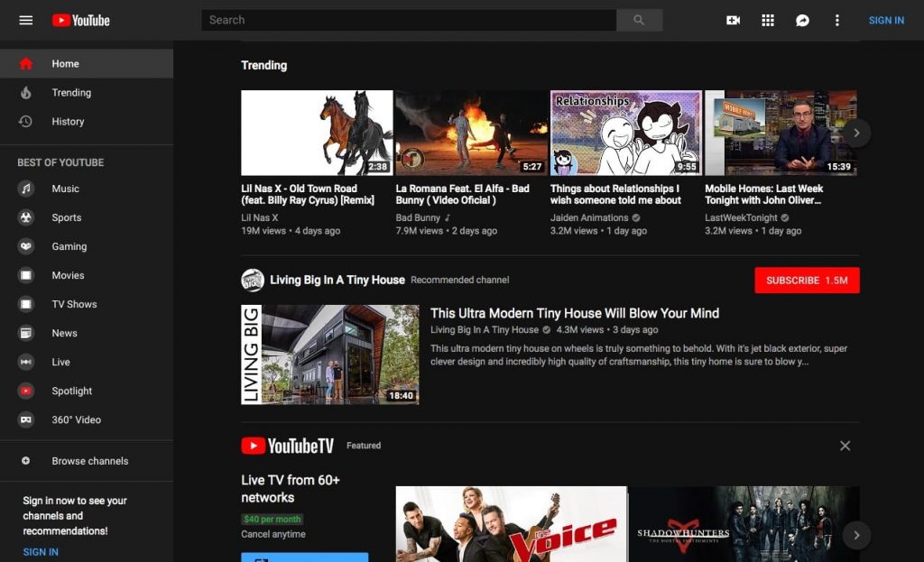This screenshot has width=924, height=562.
Task: Click the Browse channels plus icon
Action: pyautogui.click(x=26, y=461)
